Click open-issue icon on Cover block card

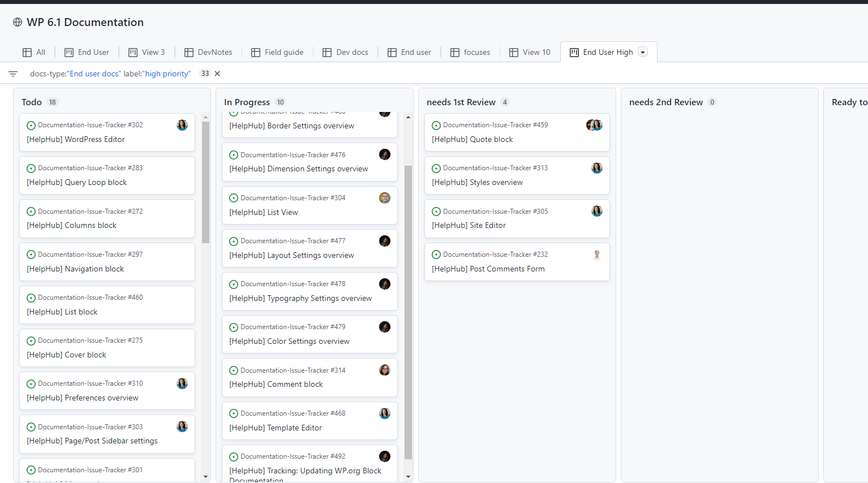click(x=31, y=341)
